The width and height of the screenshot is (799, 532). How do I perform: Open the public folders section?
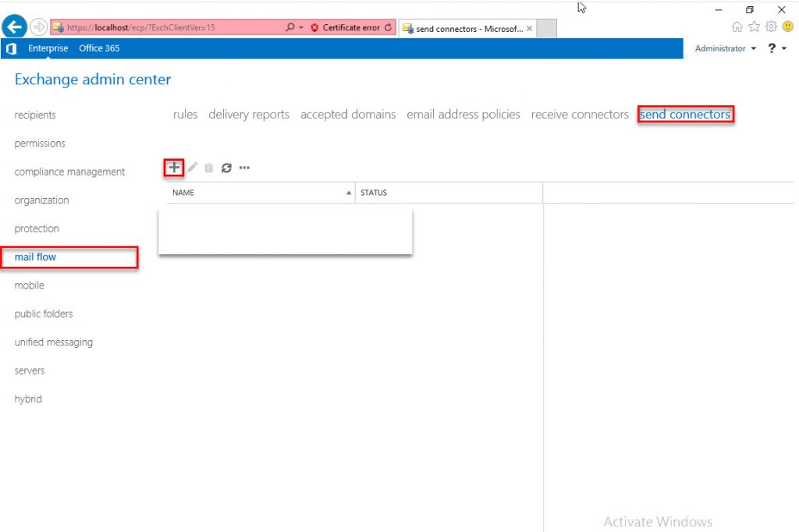pyautogui.click(x=44, y=314)
